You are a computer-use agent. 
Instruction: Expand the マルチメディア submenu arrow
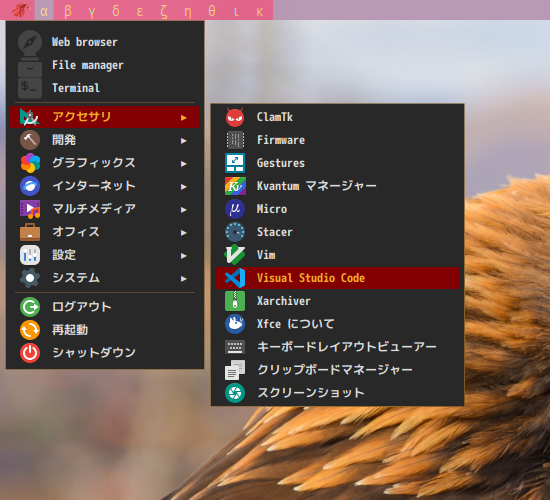click(x=183, y=210)
